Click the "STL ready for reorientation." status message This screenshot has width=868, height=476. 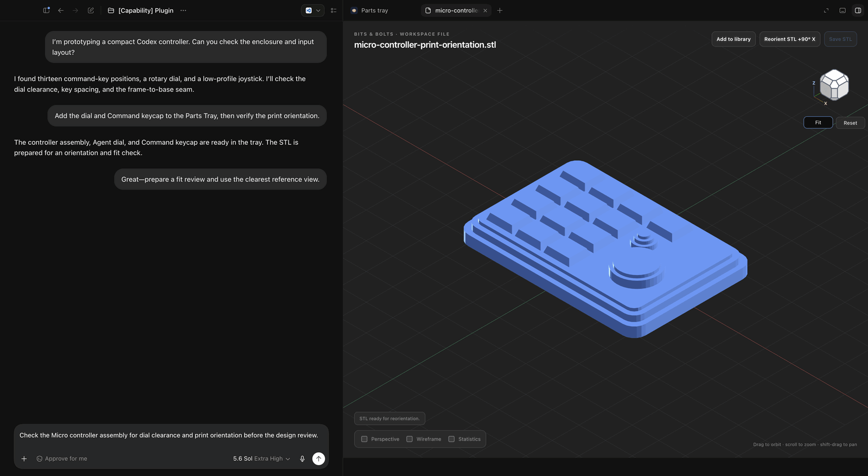point(390,418)
